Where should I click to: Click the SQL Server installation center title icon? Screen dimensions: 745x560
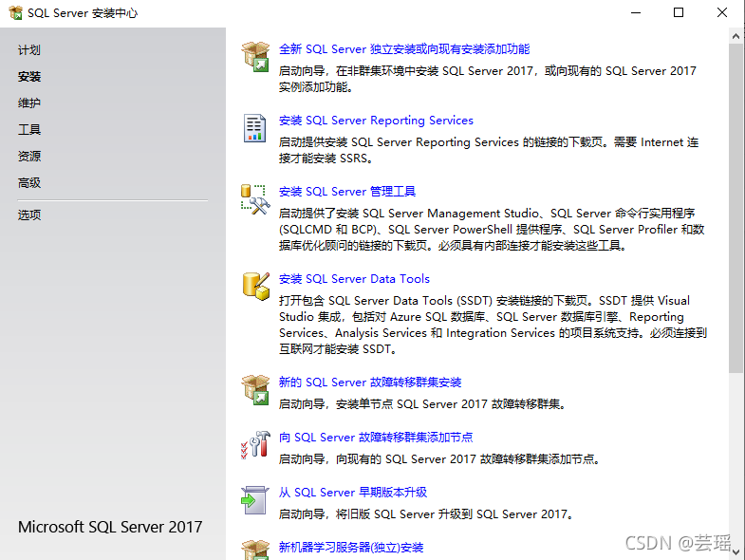(x=15, y=13)
